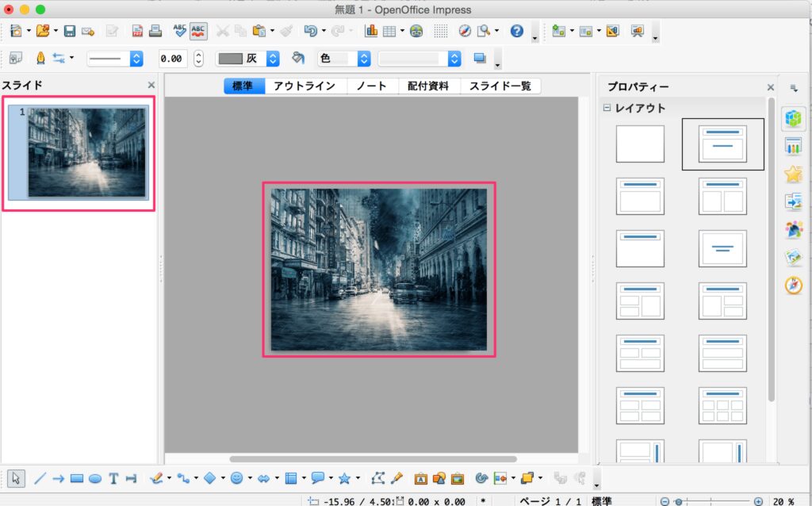
Task: Select slide 1 thumbnail in slide panel
Action: [x=86, y=152]
